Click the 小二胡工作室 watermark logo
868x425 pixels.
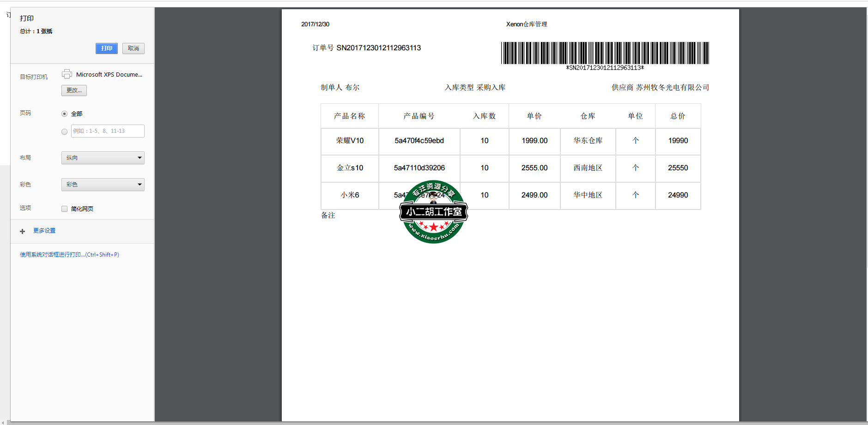433,212
